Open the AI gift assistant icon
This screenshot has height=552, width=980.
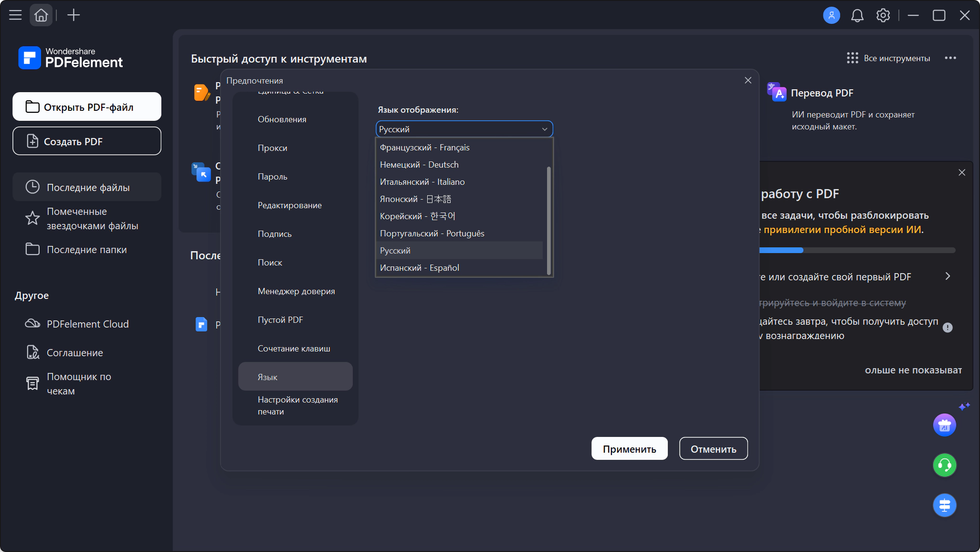point(944,425)
